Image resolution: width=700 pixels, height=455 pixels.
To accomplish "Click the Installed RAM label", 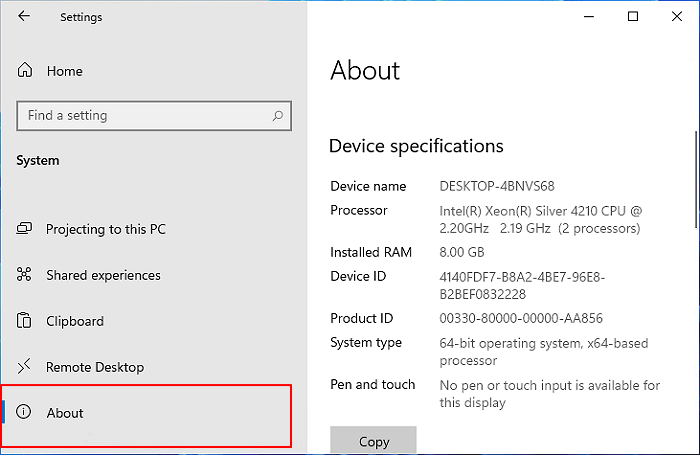I will 371,252.
